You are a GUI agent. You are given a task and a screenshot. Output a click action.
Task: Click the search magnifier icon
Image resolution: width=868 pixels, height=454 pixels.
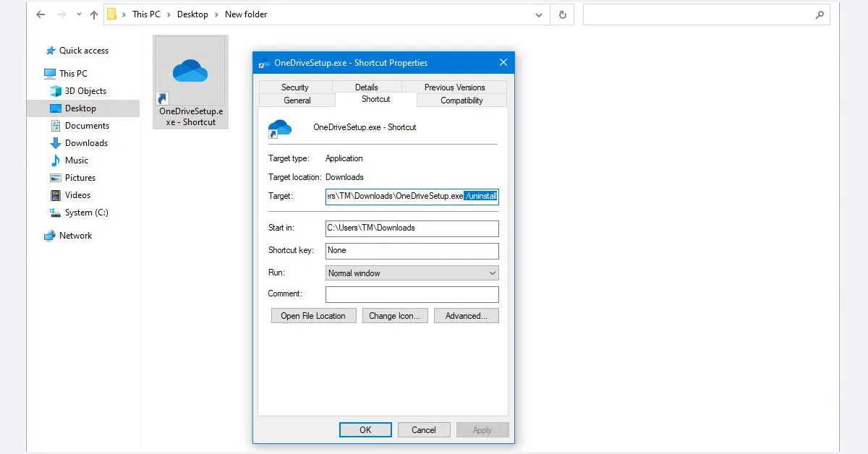coord(820,14)
